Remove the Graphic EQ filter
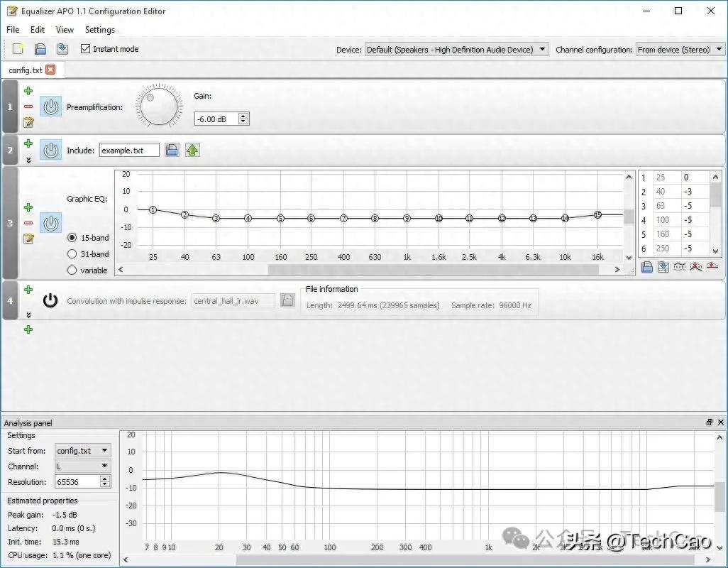Screen dimensions: 728x568 coord(28,223)
